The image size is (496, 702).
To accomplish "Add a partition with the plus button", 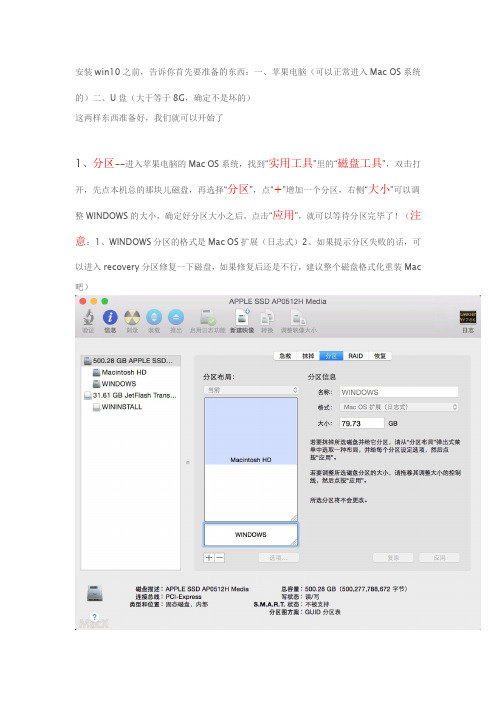I will click(x=209, y=557).
